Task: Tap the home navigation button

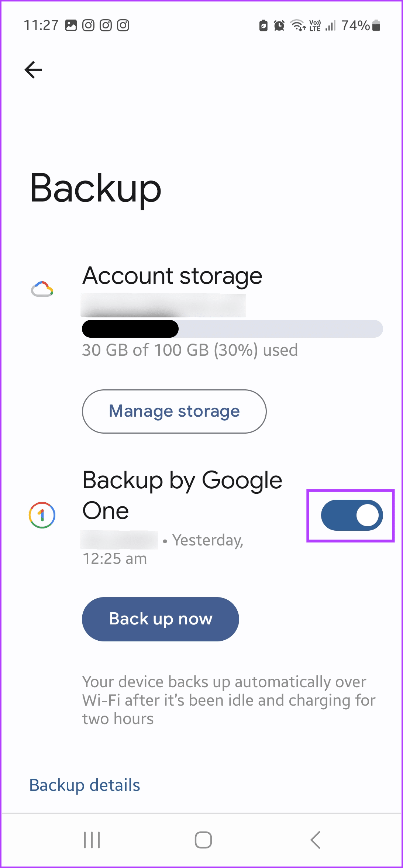Action: tap(203, 840)
